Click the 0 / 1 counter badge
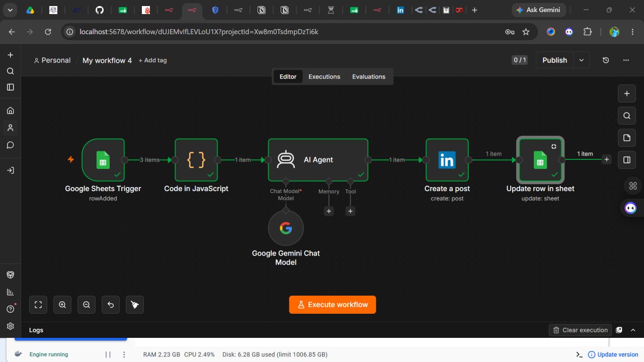Screen dimensions: 644x362 click(x=520, y=60)
